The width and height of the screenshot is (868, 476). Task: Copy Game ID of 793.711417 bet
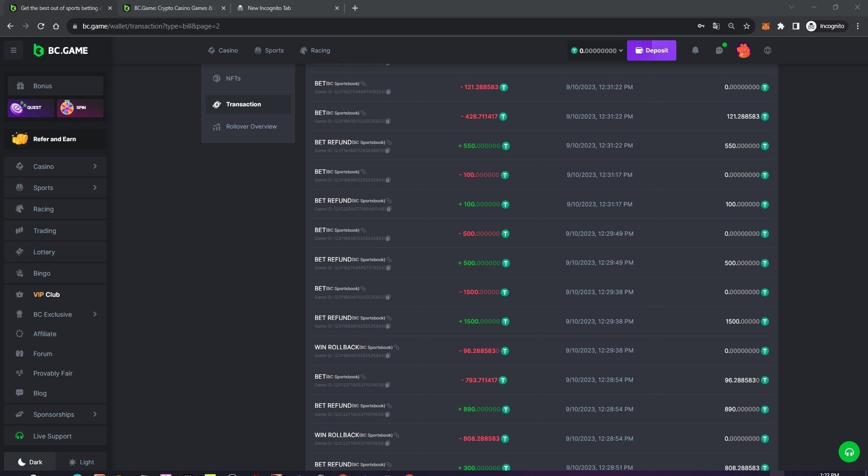pos(387,385)
